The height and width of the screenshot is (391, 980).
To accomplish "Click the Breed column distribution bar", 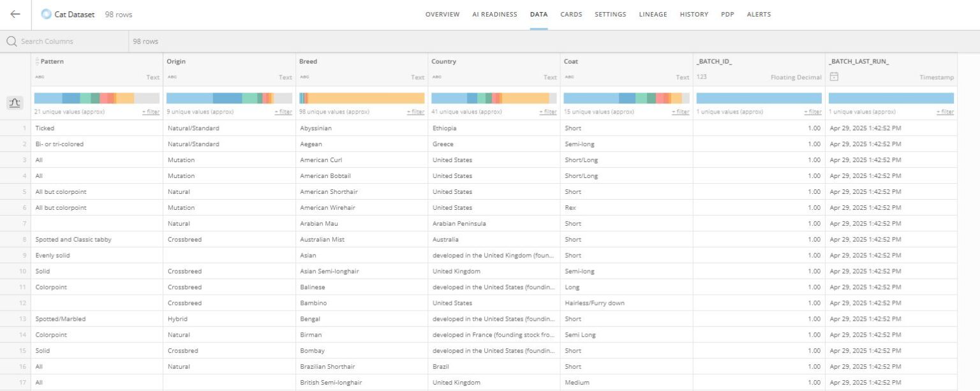I will (x=362, y=98).
